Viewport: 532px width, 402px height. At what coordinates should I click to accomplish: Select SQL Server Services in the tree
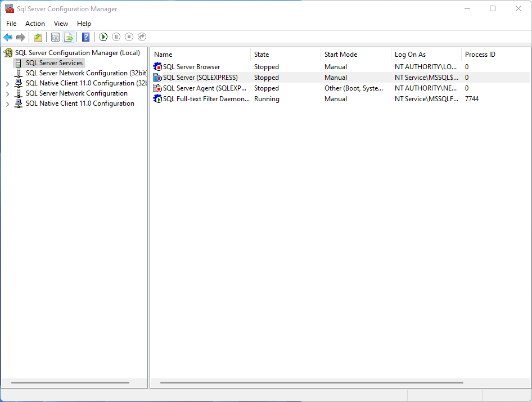55,63
